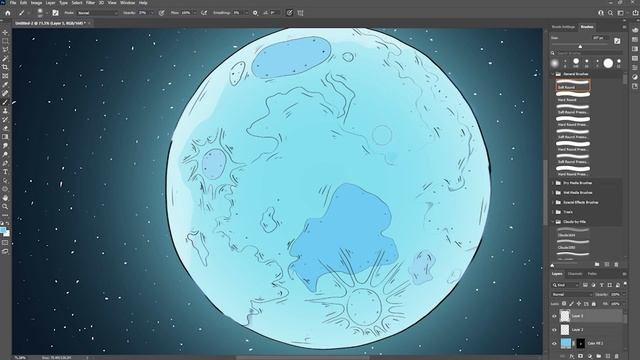
Task: Select the Gradient tool
Action: [x=5, y=137]
